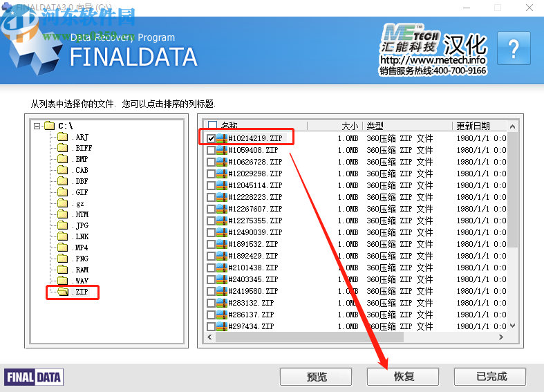Viewport: 544px width, 392px height.
Task: Collapse the C:\ tree node
Action: pos(37,126)
